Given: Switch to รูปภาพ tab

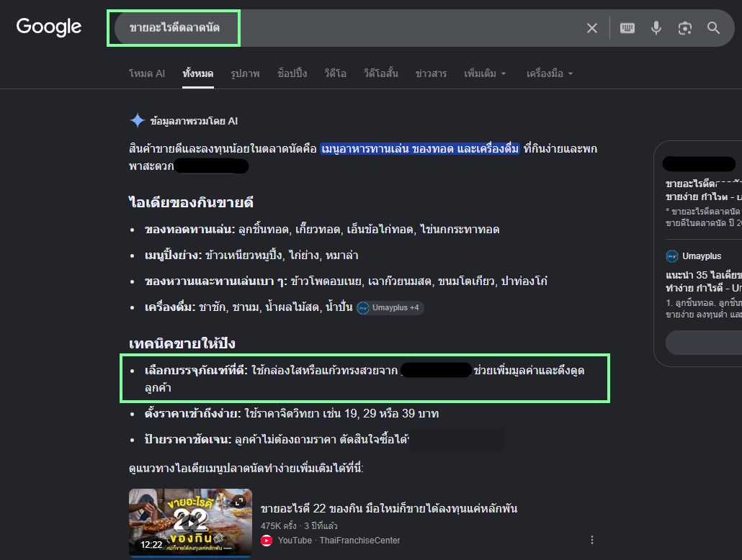Looking at the screenshot, I should click(245, 74).
